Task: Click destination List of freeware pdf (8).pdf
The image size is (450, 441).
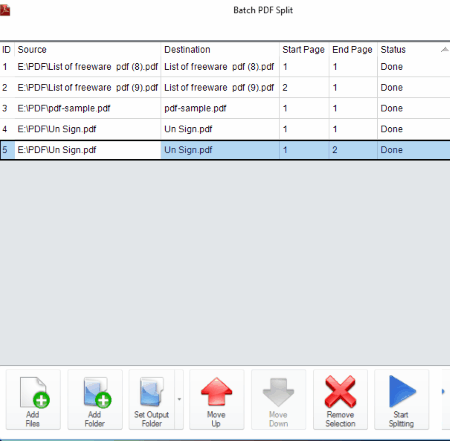Action: [219, 67]
